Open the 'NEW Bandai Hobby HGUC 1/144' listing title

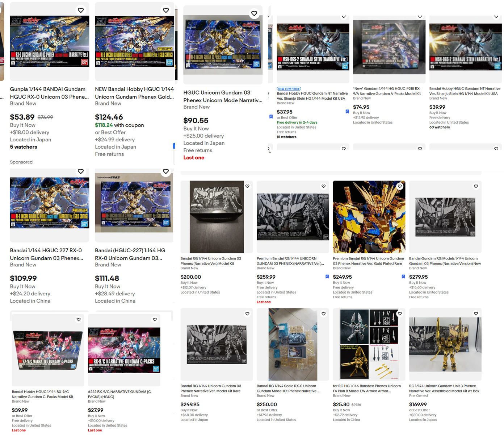134,93
